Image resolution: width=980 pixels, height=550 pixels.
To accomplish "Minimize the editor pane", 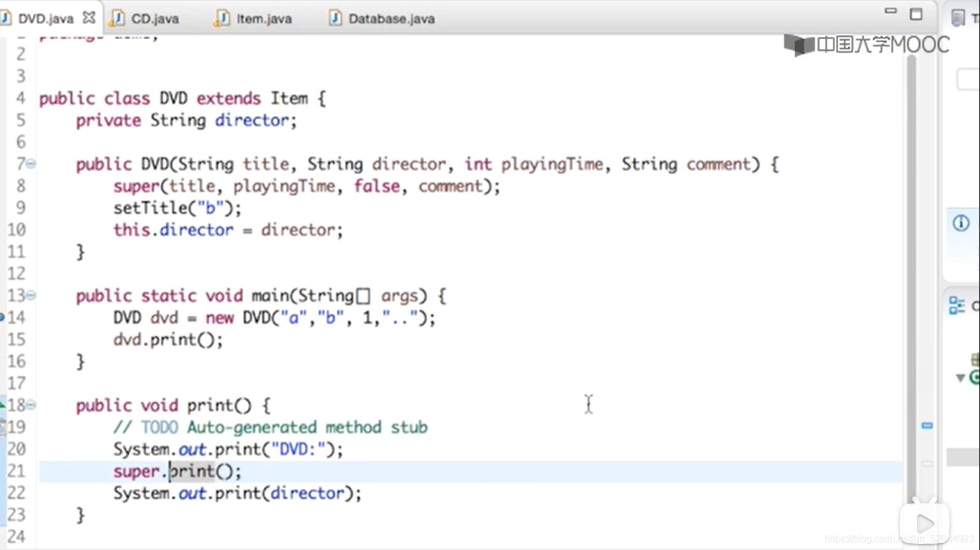I will tap(890, 12).
